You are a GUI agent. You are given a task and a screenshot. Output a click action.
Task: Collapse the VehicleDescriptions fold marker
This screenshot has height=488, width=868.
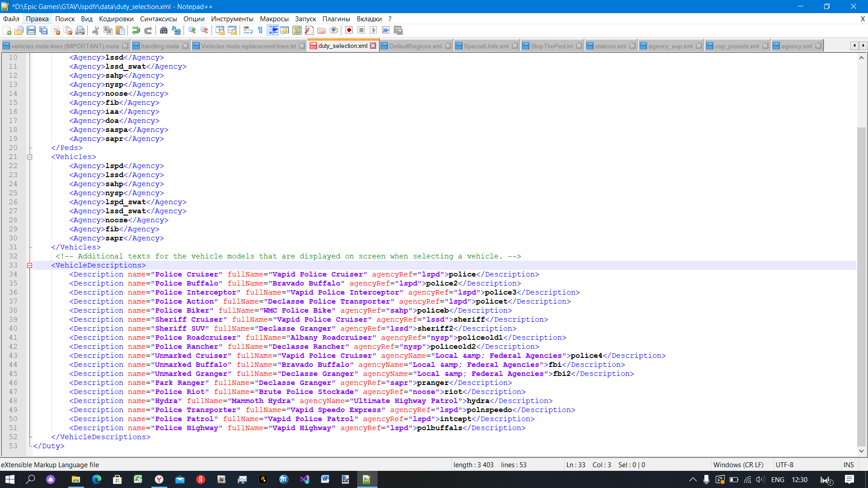coord(30,265)
